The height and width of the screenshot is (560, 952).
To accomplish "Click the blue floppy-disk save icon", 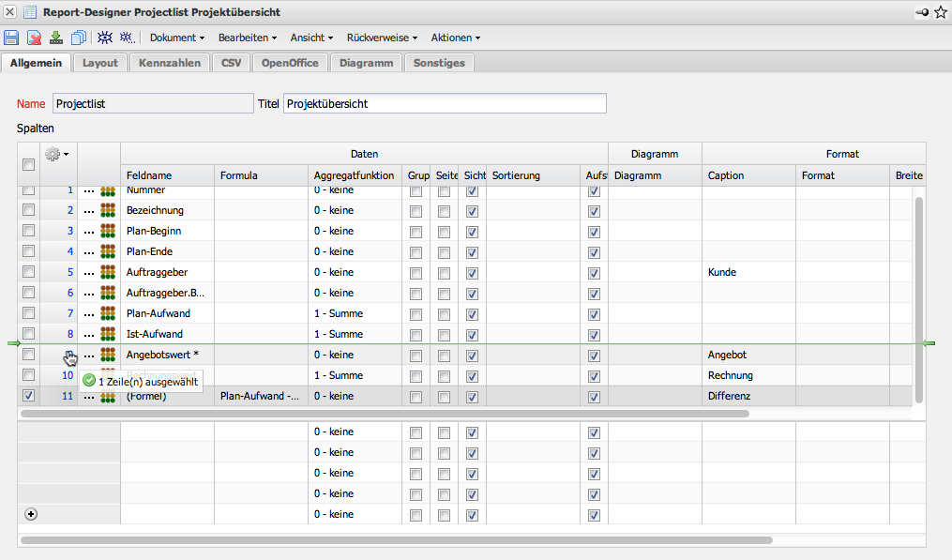I will pyautogui.click(x=11, y=38).
